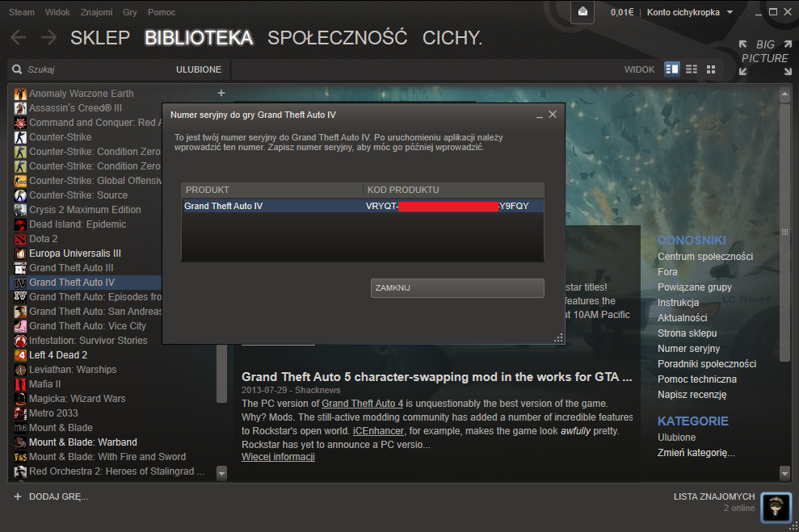799x532 pixels.
Task: Switch to list view layout
Action: [x=692, y=69]
